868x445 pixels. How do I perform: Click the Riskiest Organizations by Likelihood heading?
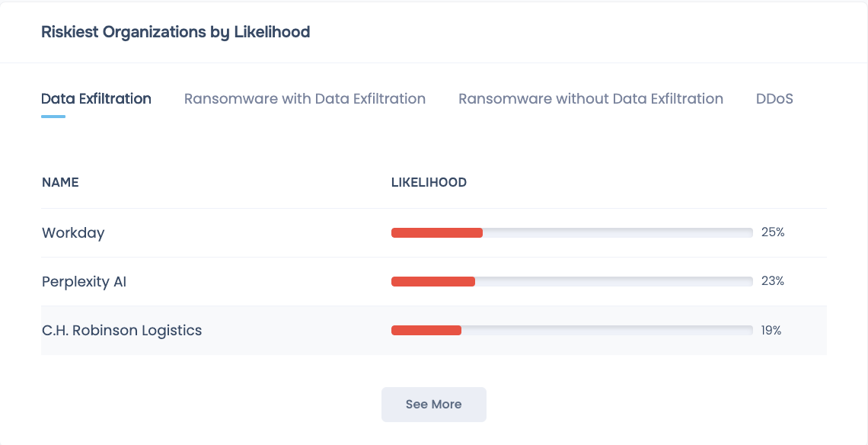click(x=175, y=32)
